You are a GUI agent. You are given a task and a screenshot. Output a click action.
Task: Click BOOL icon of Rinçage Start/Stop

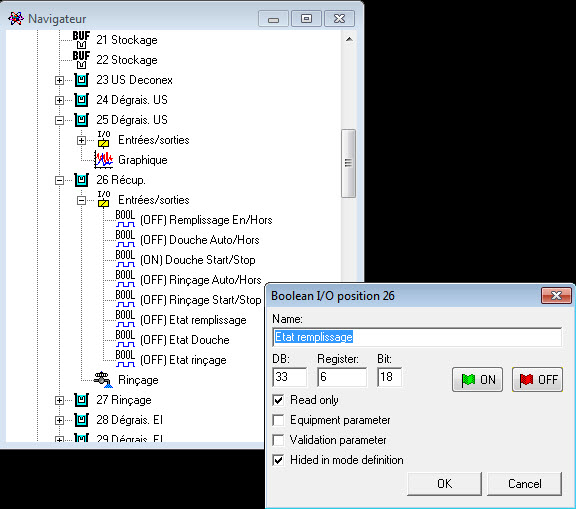(125, 299)
